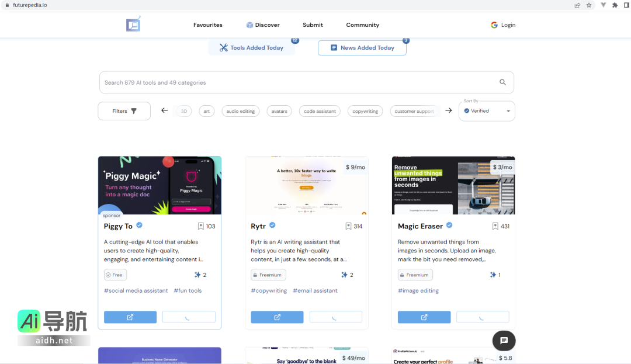Viewport: 631px width, 364px height.
Task: Go to the Submit page
Action: coord(313,25)
